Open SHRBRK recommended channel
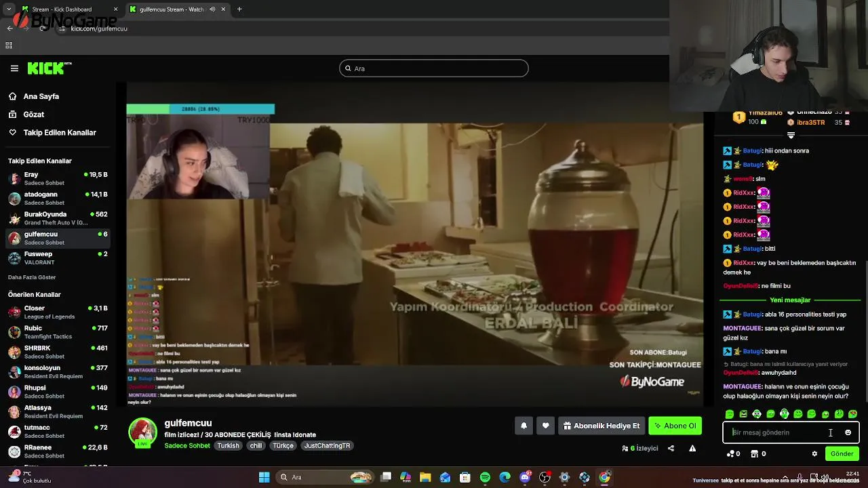The width and height of the screenshot is (868, 488). click(58, 352)
